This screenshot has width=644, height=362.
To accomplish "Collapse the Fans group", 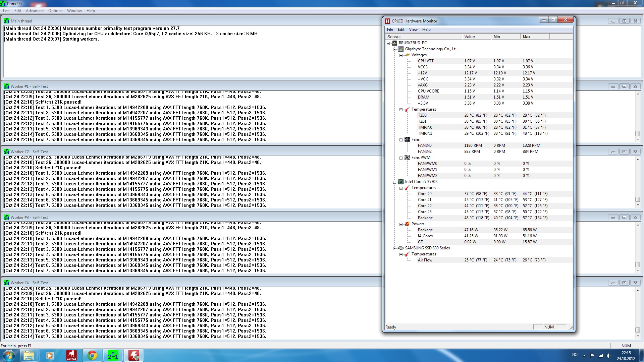I will (401, 140).
